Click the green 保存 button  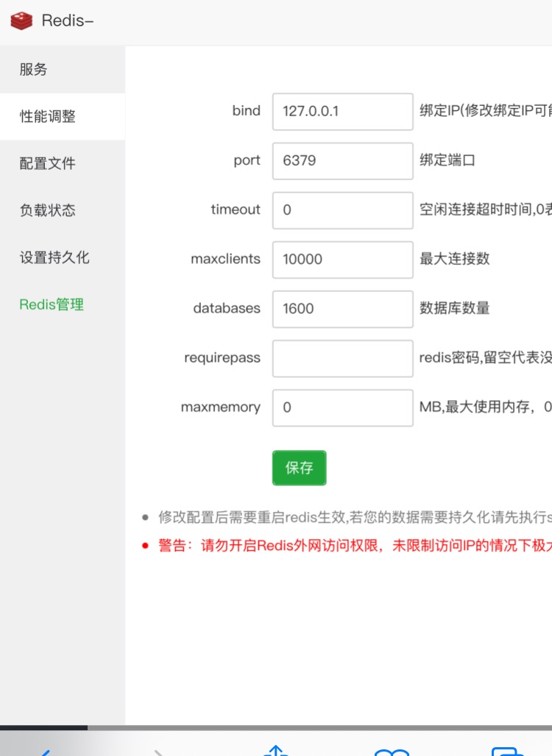(x=299, y=468)
